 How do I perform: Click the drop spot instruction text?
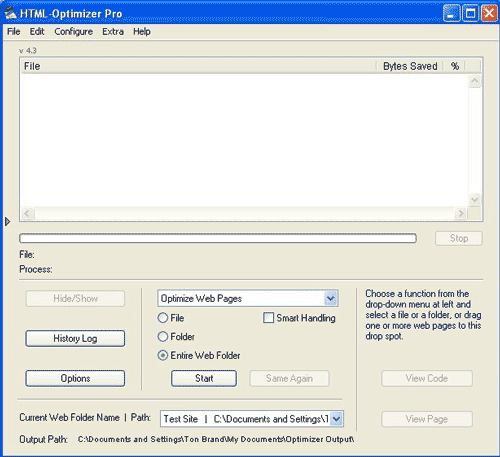(423, 315)
